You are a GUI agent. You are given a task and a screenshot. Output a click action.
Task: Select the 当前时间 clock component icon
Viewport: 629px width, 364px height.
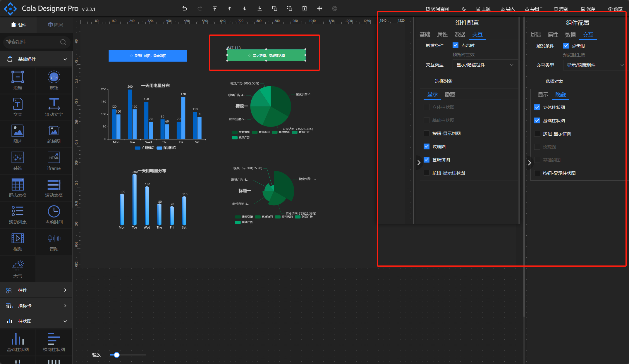(54, 212)
